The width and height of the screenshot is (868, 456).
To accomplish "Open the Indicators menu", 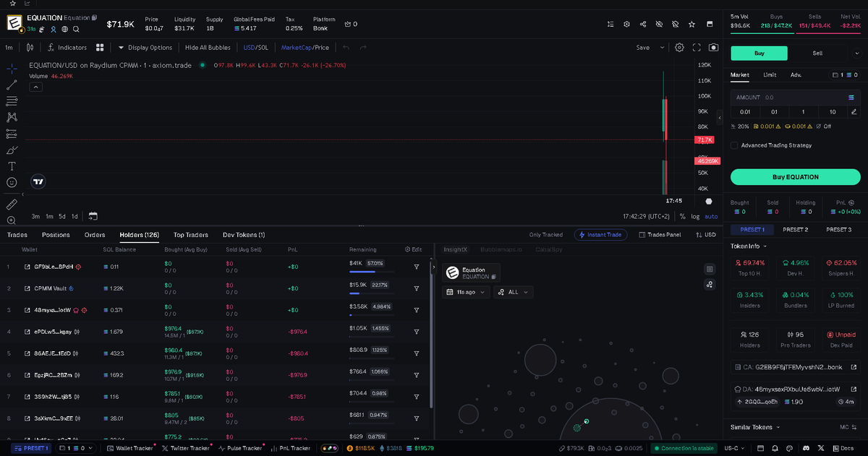I will click(67, 48).
